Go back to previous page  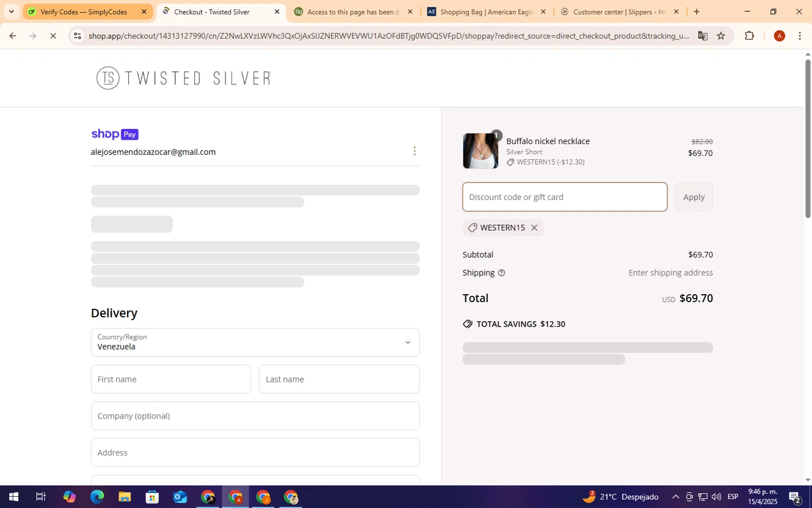[12, 36]
